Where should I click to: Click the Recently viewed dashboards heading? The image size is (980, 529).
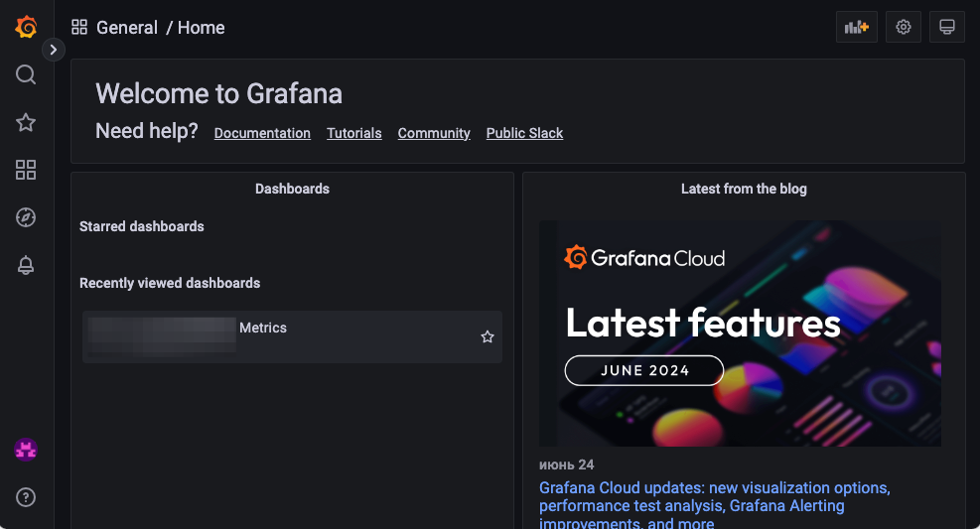[x=170, y=283]
